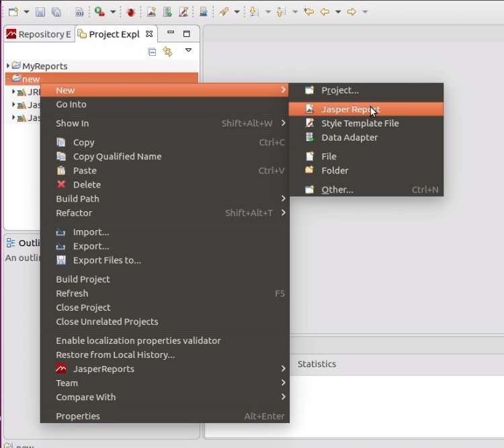Image resolution: width=504 pixels, height=448 pixels.
Task: Select Paste from context menu
Action: [165, 171]
